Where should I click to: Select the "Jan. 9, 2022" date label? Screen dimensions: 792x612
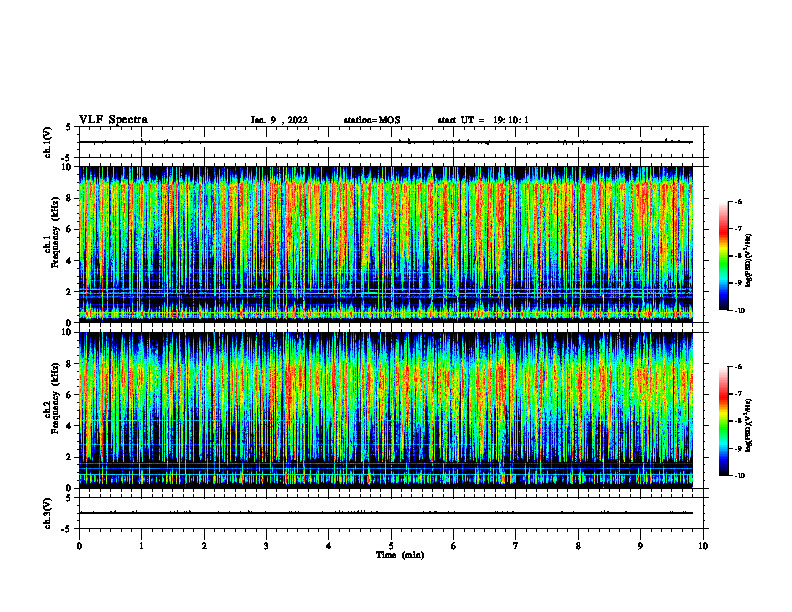279,120
